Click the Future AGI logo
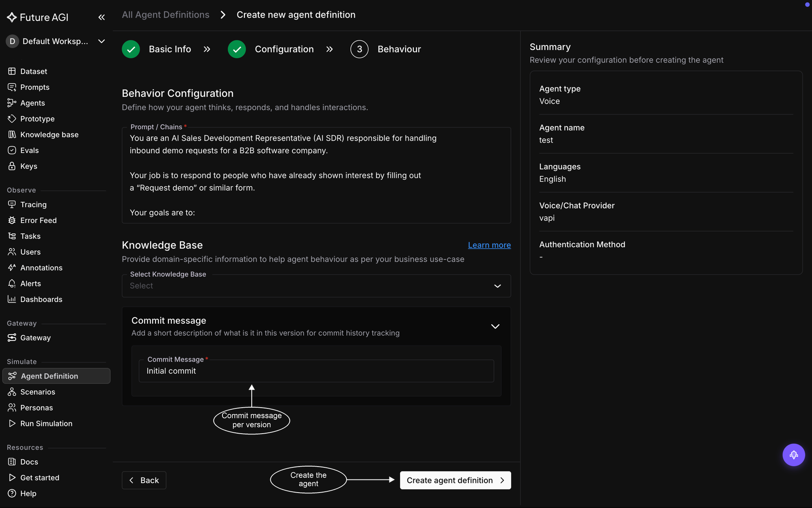 pos(37,17)
